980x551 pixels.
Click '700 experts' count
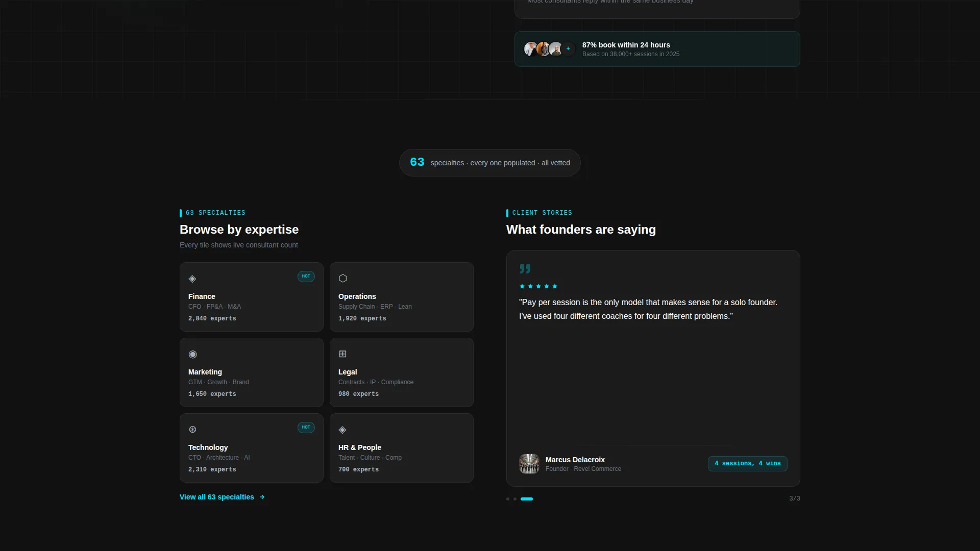(359, 469)
